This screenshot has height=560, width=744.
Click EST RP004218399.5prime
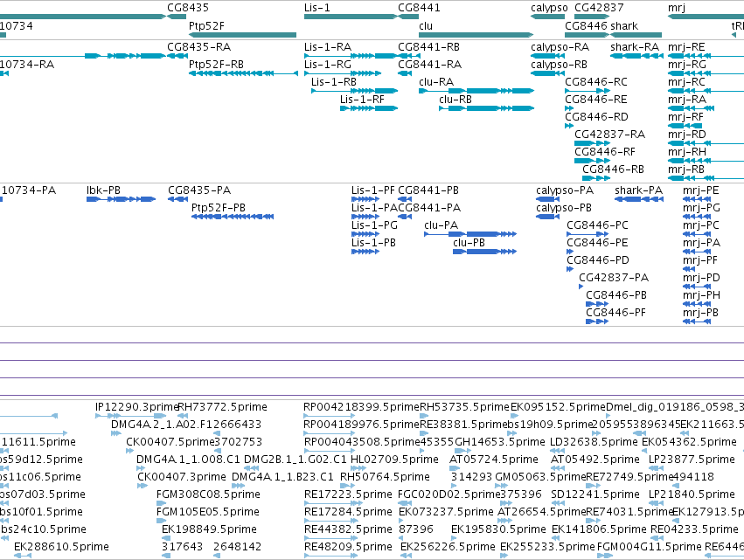pyautogui.click(x=362, y=407)
